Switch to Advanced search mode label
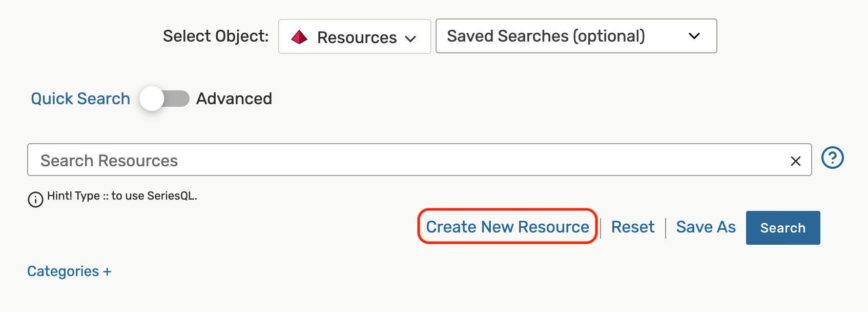Image resolution: width=868 pixels, height=312 pixels. [234, 99]
